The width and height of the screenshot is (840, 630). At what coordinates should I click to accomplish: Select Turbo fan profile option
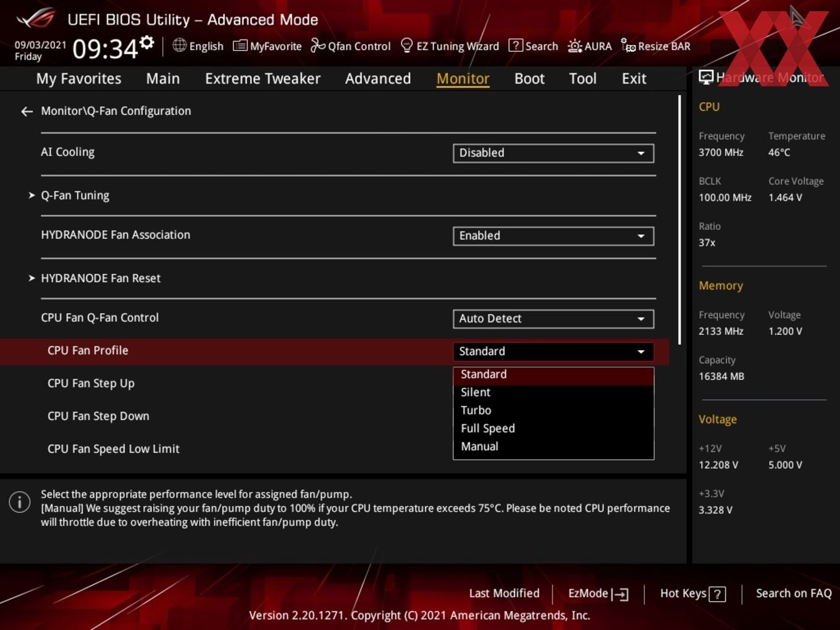click(x=553, y=410)
